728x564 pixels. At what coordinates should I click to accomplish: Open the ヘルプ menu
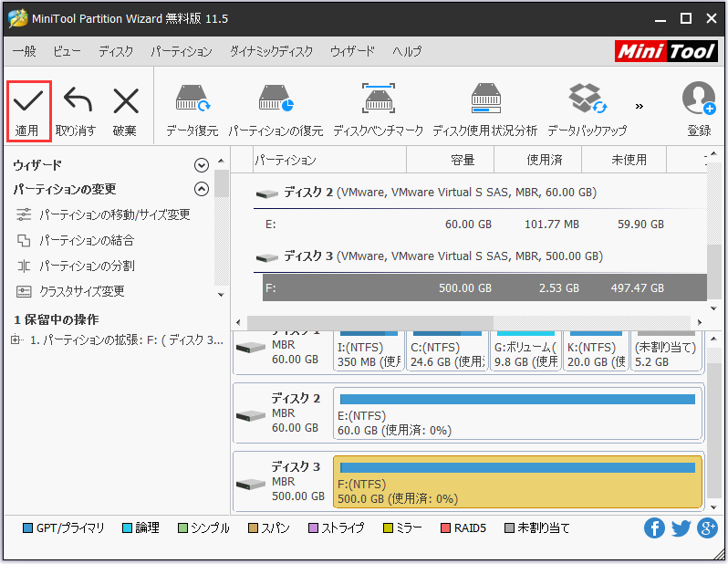407,51
